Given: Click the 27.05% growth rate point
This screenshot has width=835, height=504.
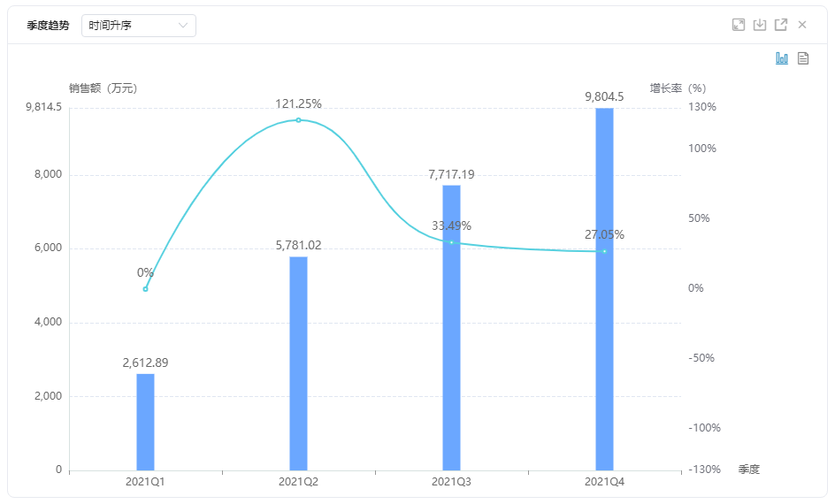Looking at the screenshot, I should [604, 251].
